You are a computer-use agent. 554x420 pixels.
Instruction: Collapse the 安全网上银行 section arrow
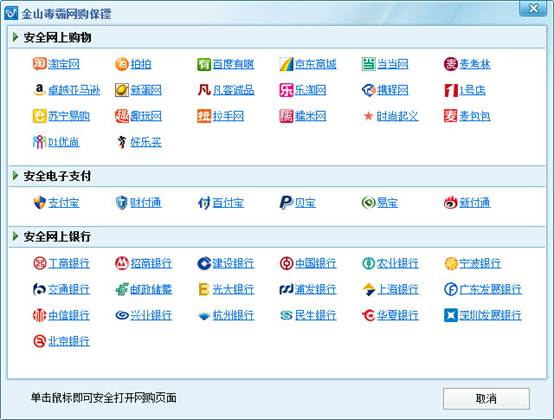15,236
